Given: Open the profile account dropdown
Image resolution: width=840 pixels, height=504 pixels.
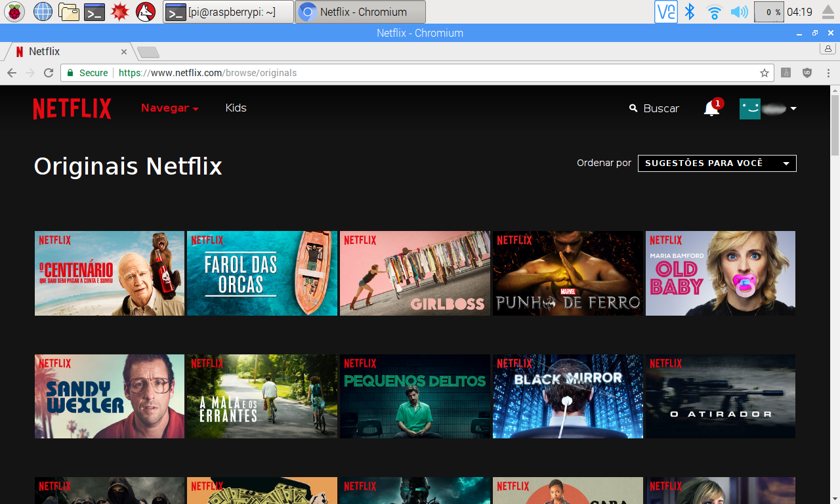Looking at the screenshot, I should (768, 108).
